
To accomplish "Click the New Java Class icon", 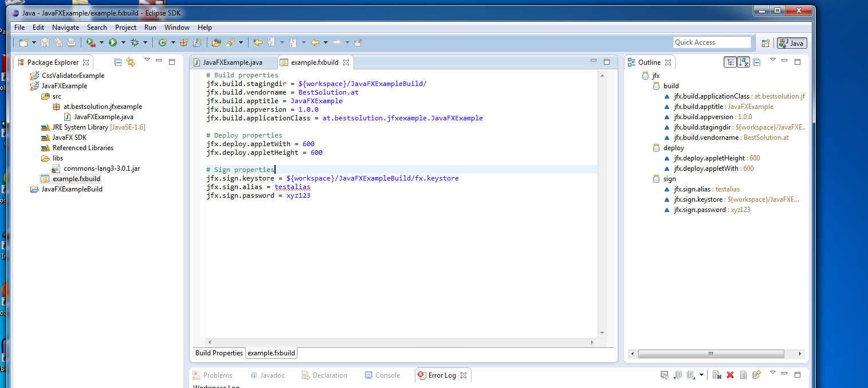I will click(163, 42).
